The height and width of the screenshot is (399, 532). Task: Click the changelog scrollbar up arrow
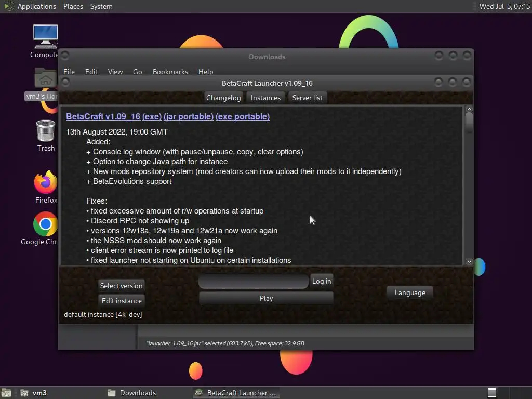click(469, 109)
